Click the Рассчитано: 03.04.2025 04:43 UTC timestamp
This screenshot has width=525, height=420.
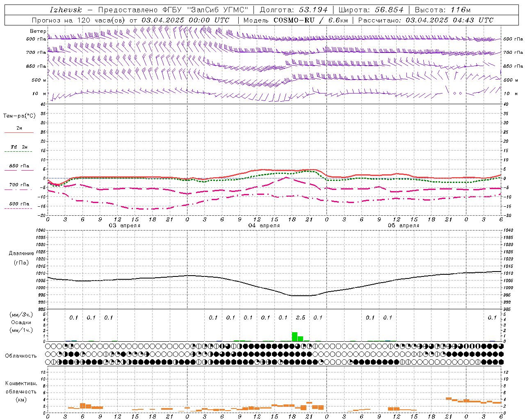point(426,20)
